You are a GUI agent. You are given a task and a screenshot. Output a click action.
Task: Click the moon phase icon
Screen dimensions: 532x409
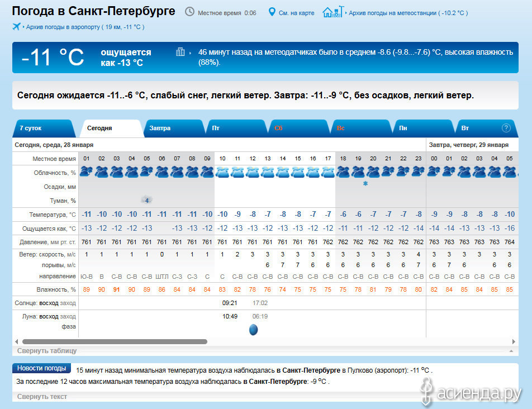(253, 330)
